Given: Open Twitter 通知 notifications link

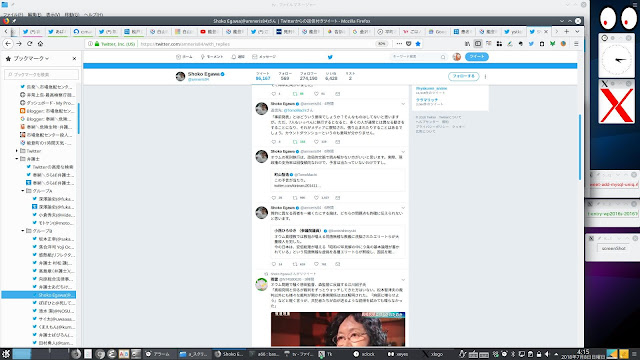Looking at the screenshot, I should (238, 57).
